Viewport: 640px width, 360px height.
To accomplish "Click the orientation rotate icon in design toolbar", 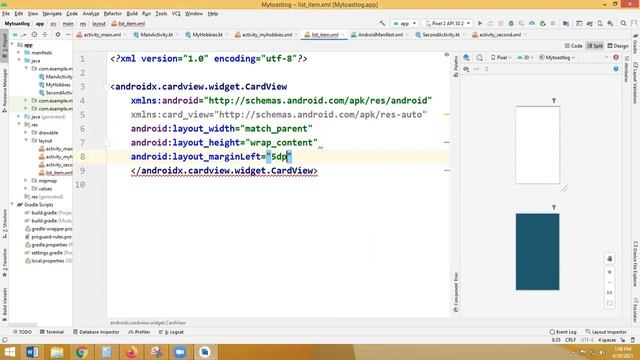I will [x=479, y=58].
